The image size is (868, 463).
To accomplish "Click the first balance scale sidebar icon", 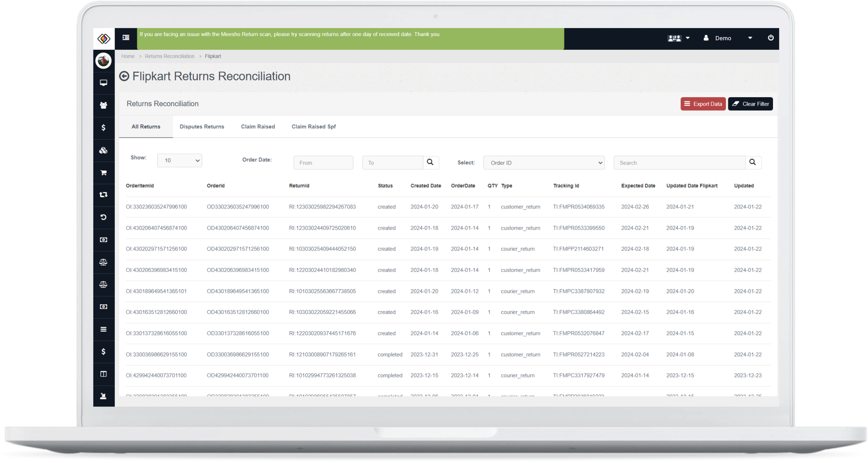I will [104, 262].
